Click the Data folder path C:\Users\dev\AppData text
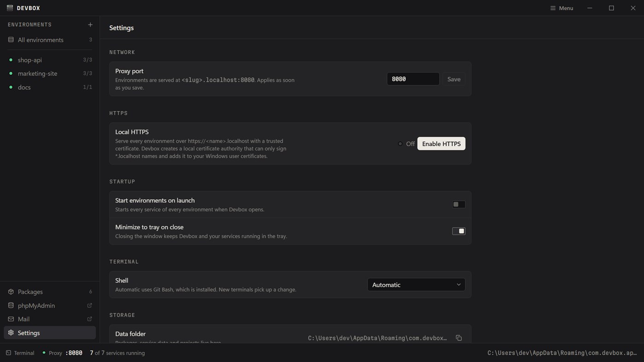This screenshot has height=362, width=644. pyautogui.click(x=377, y=338)
